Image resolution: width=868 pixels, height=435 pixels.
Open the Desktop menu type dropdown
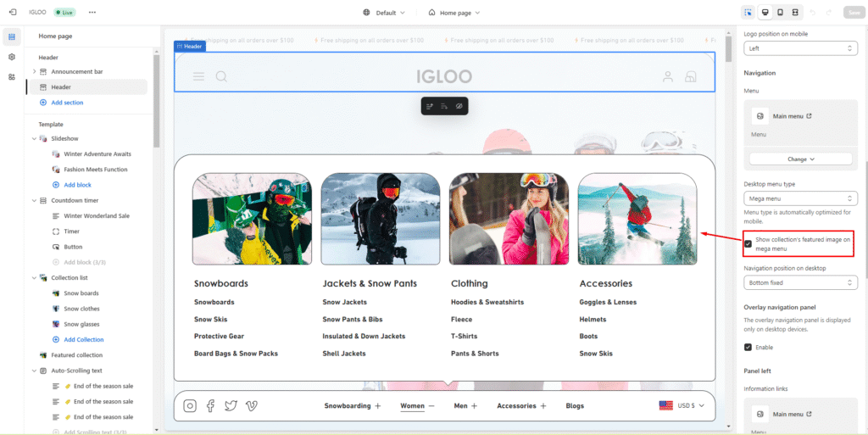800,198
